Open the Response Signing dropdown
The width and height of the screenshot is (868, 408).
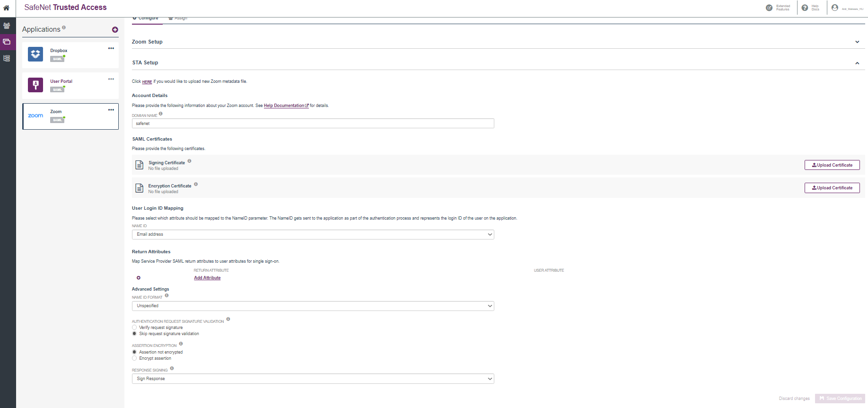pos(313,379)
